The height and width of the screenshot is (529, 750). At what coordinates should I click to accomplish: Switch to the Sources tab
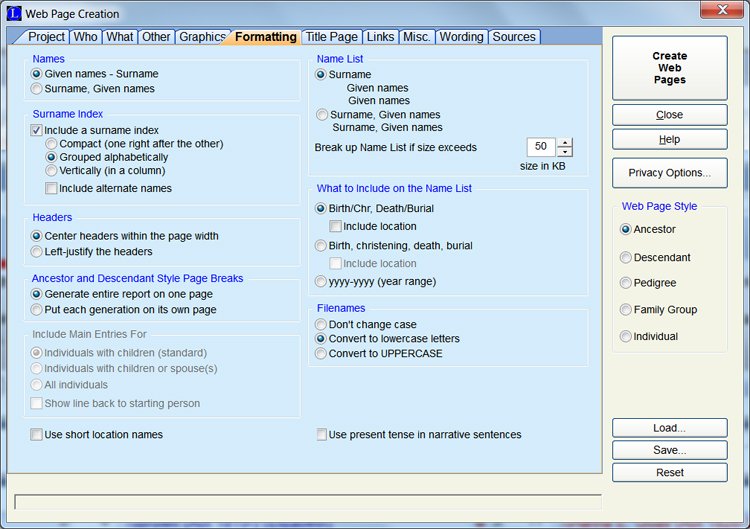pos(514,37)
